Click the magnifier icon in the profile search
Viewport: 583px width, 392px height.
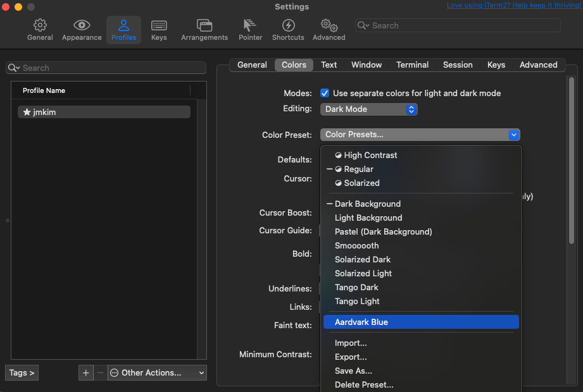click(14, 68)
